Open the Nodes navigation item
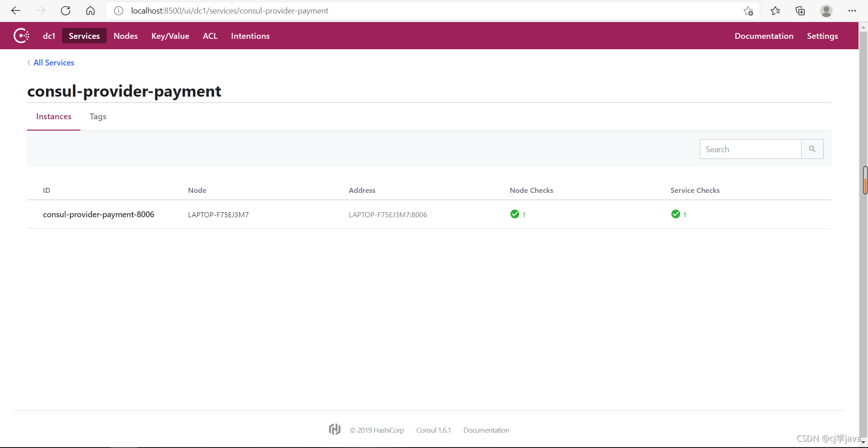 [x=126, y=36]
